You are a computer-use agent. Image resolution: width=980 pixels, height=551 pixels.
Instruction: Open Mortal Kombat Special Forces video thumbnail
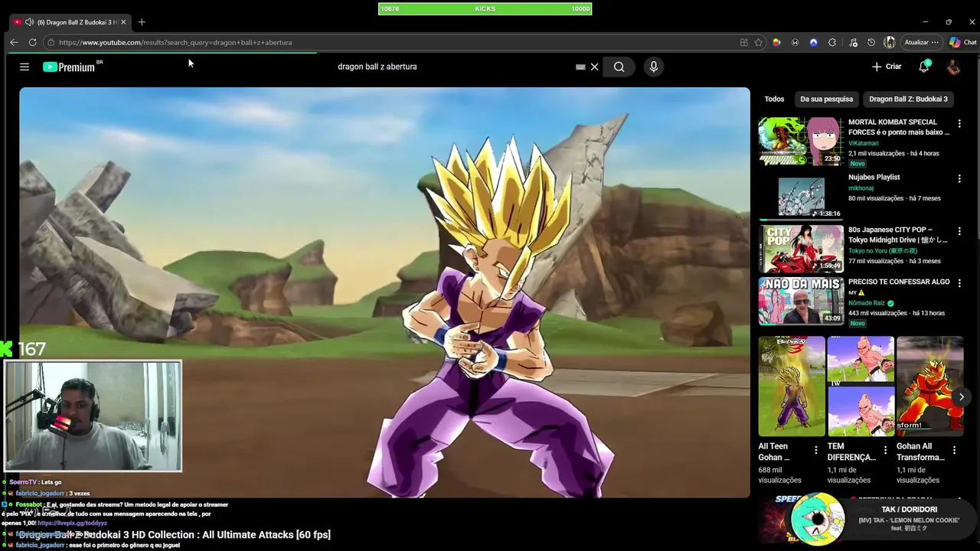tap(801, 142)
